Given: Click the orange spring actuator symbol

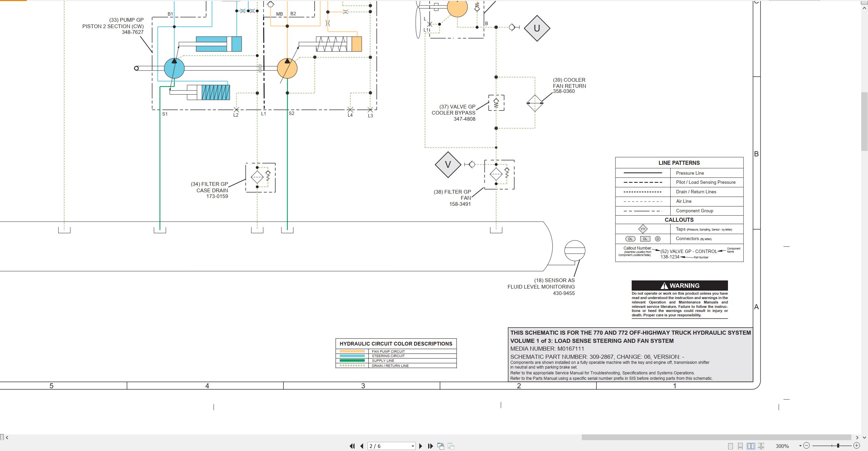Looking at the screenshot, I should 339,44.
